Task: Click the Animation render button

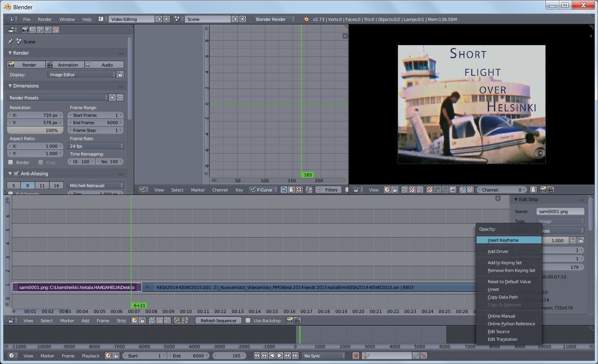Action: tap(65, 65)
